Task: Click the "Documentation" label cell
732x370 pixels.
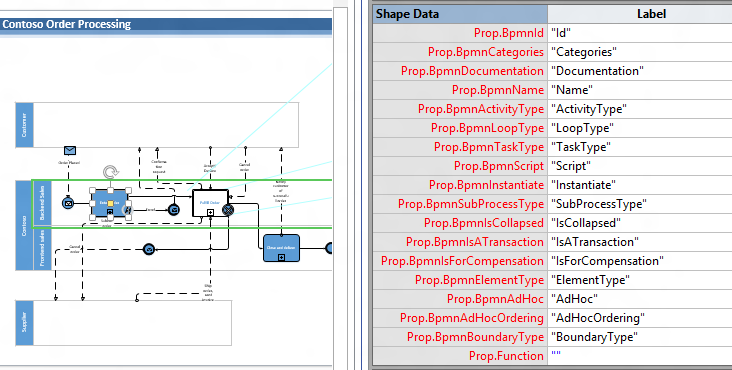Action: point(640,71)
